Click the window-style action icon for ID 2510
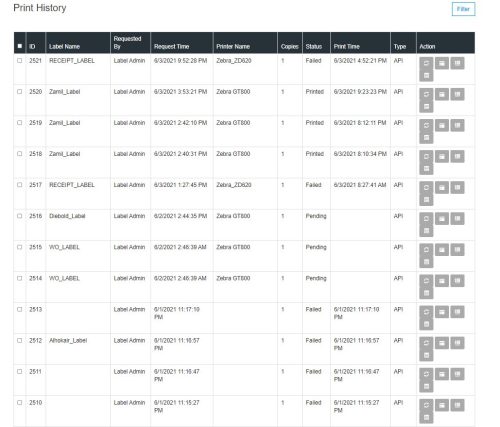The image size is (500, 427). point(442,405)
